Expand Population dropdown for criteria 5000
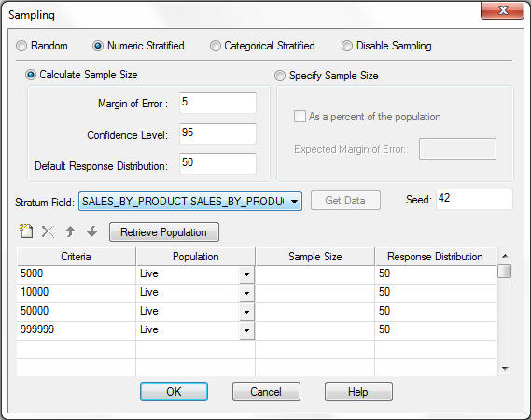531x420 pixels. 247,274
